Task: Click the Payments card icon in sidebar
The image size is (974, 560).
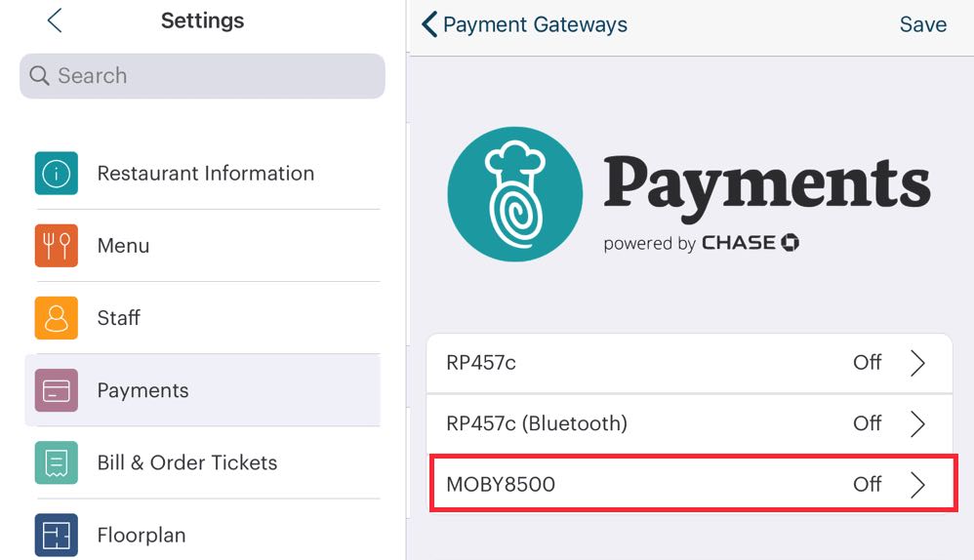Action: [x=57, y=390]
